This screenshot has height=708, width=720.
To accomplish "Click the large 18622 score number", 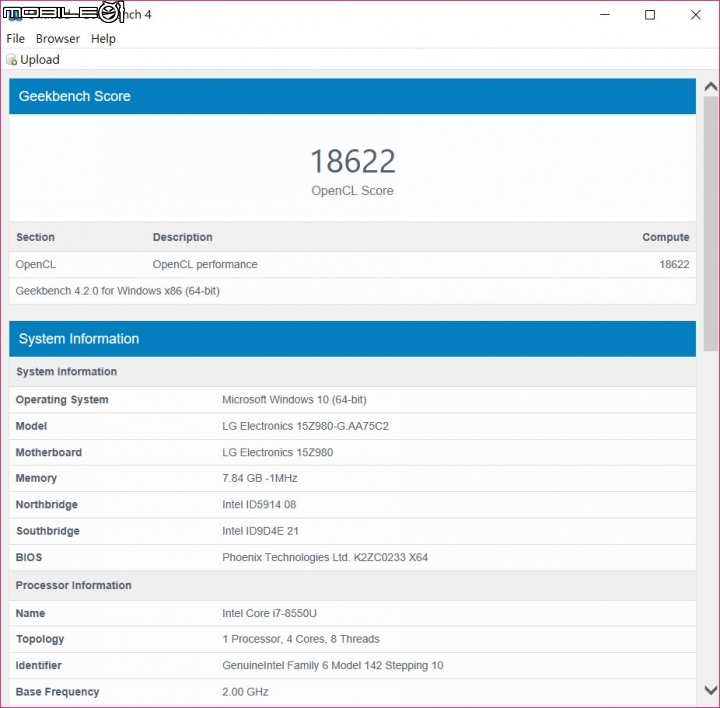I will (x=353, y=161).
